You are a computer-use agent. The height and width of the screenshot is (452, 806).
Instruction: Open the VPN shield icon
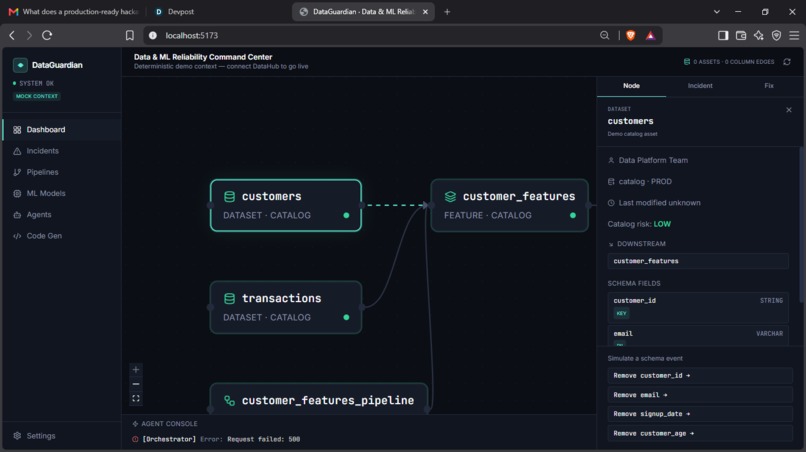click(x=776, y=35)
